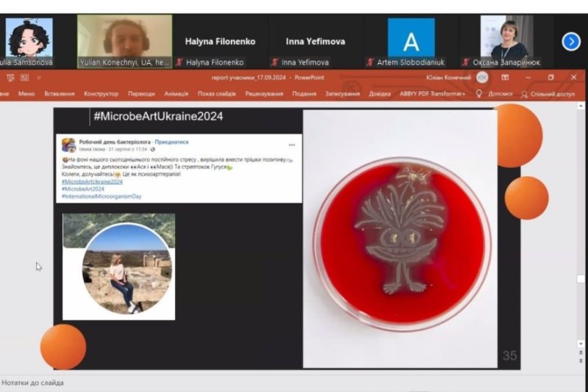Click the Робочий день бактеріолога group name
Image resolution: width=588 pixels, height=392 pixels.
click(115, 142)
